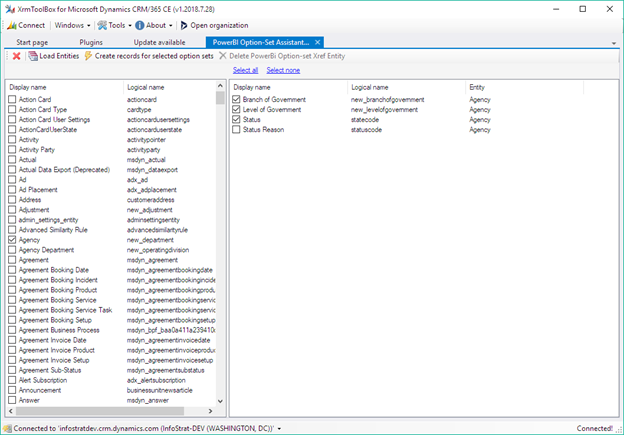Click horizontal scroll left arrow in entity list
The height and width of the screenshot is (435, 624).
pyautogui.click(x=11, y=411)
